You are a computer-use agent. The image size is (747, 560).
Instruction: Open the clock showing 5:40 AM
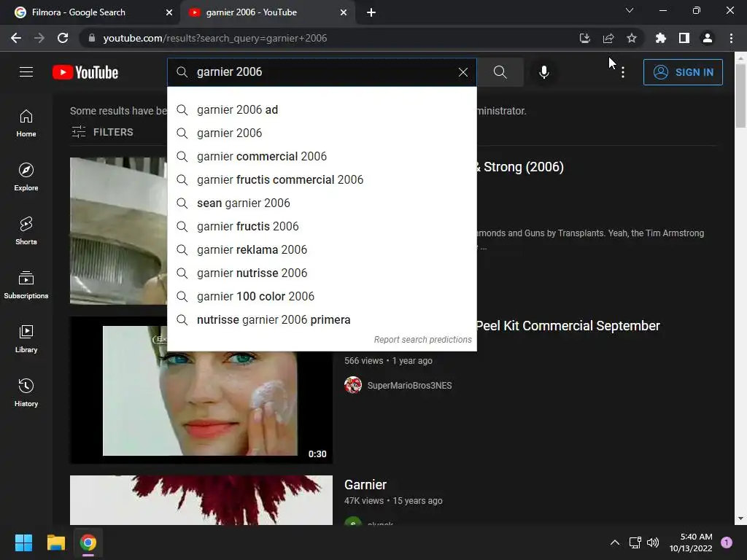coord(691,542)
